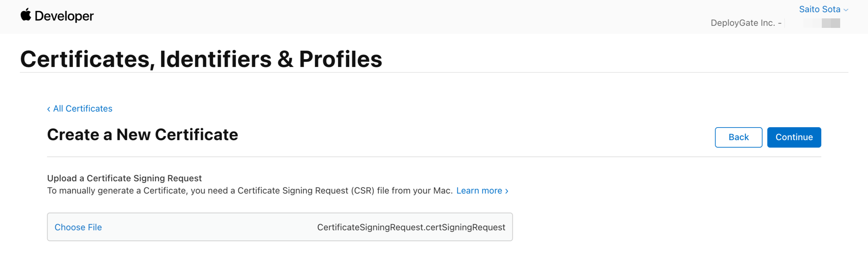Screen dimensions: 868x264
Task: Expand the account menu in the top right
Action: 820,9
